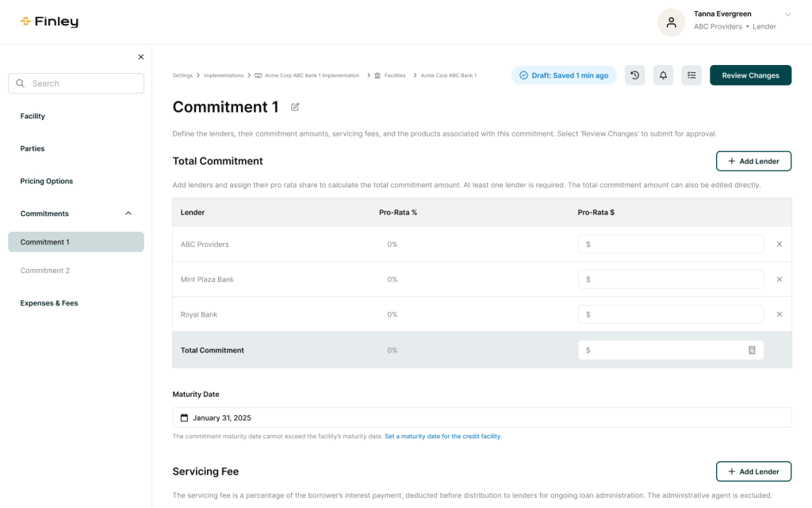Image resolution: width=812 pixels, height=508 pixels.
Task: Click Mint Plaza Bank Pro-Rata $ field
Action: click(670, 279)
